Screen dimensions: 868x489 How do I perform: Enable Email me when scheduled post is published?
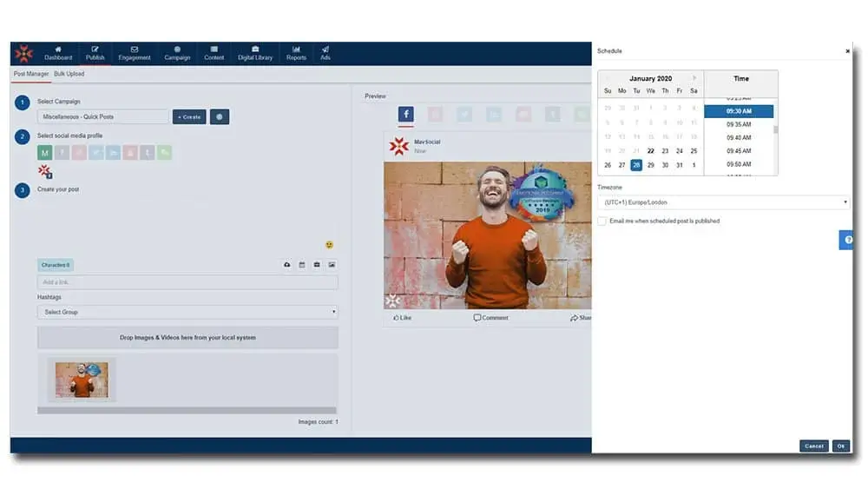[602, 221]
